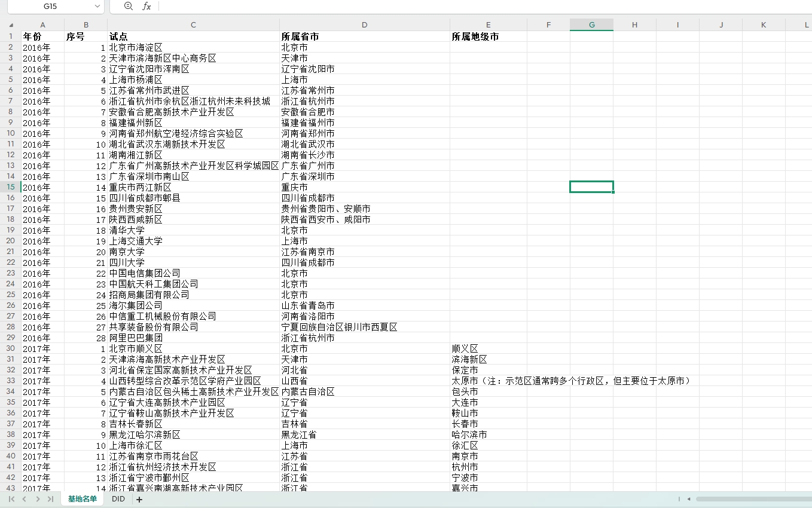Select the cell 辽宁省沈阳市浑南区

pos(194,69)
